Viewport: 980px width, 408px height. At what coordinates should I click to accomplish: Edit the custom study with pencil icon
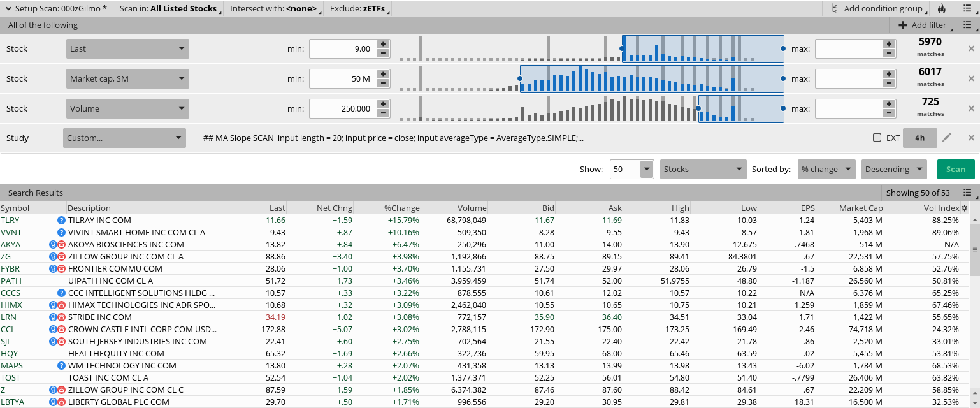click(x=947, y=138)
